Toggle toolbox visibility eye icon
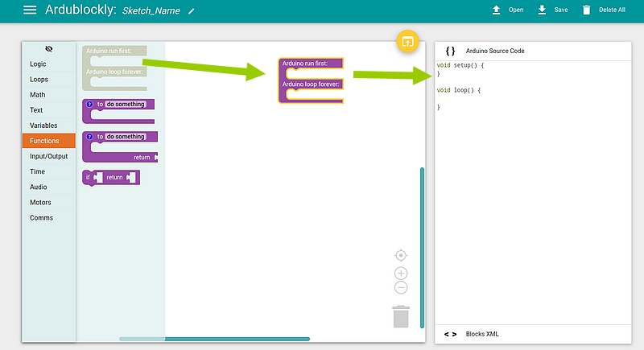Screen dimensions: 644x350 click(49, 49)
